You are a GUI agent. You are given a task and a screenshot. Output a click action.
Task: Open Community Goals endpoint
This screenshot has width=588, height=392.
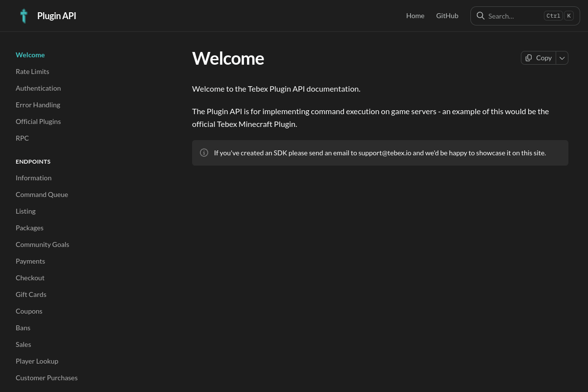42,245
